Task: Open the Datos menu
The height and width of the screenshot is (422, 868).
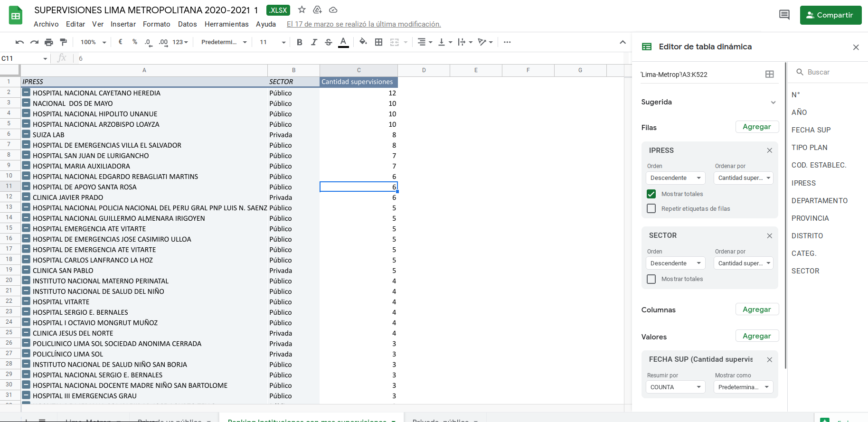Action: 187,24
